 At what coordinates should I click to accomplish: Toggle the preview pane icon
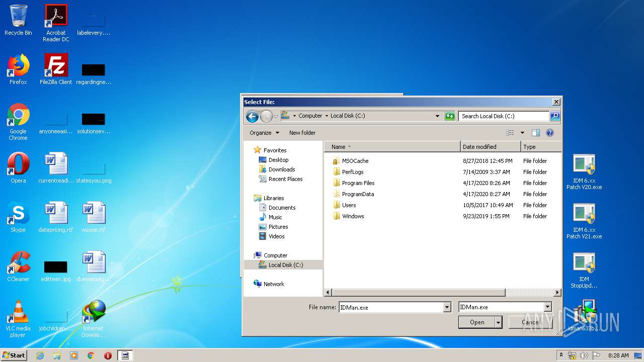(536, 133)
